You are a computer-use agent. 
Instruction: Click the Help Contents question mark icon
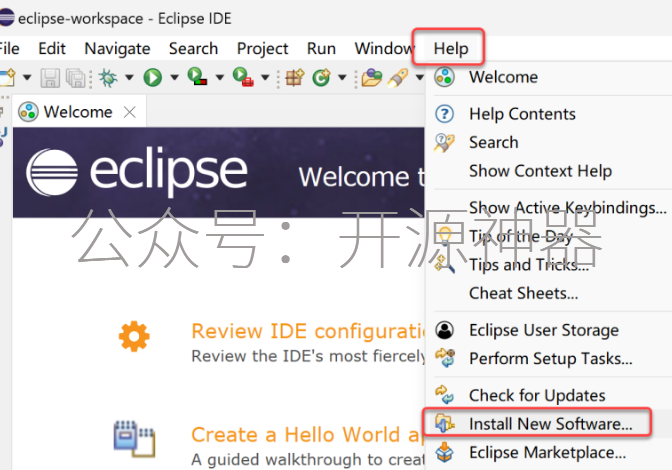click(x=444, y=114)
